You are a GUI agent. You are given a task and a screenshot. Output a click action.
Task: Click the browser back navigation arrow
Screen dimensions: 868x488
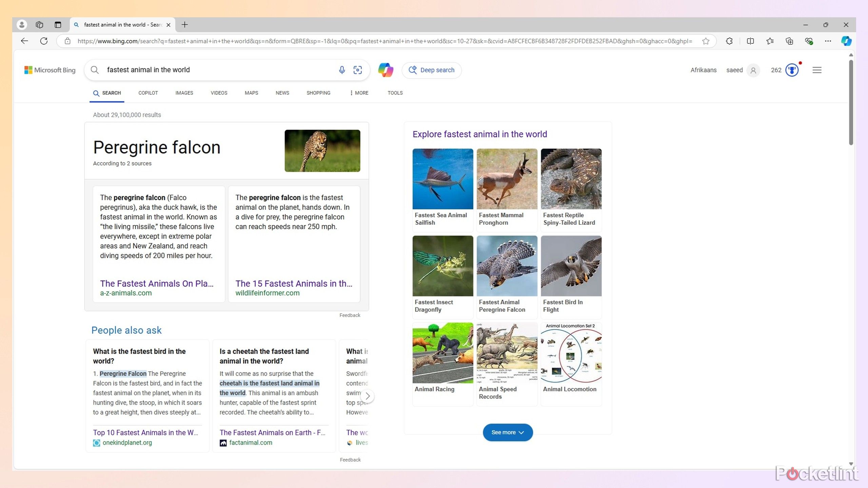pos(24,41)
